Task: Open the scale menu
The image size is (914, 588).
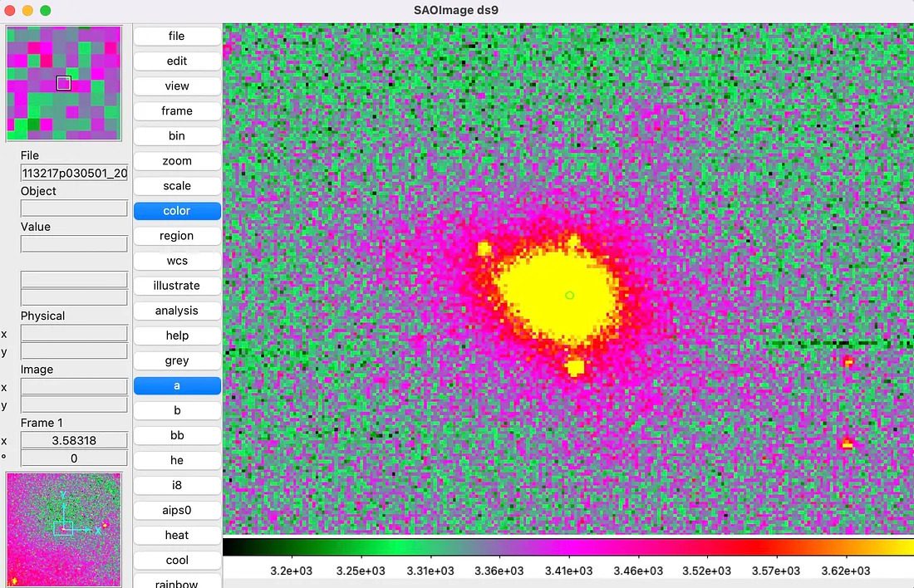Action: (177, 185)
